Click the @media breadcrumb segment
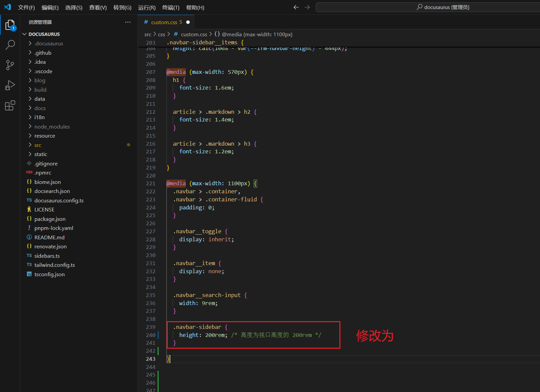The width and height of the screenshot is (540, 392). pos(253,34)
